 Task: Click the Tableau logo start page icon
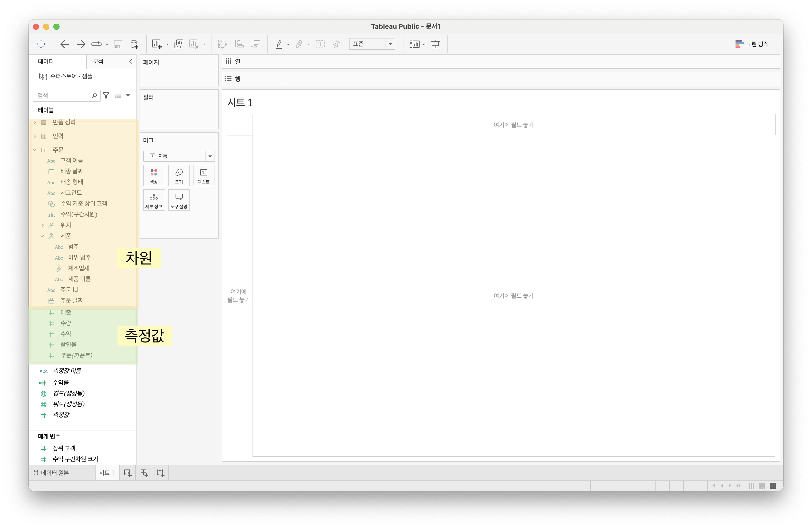(x=41, y=44)
